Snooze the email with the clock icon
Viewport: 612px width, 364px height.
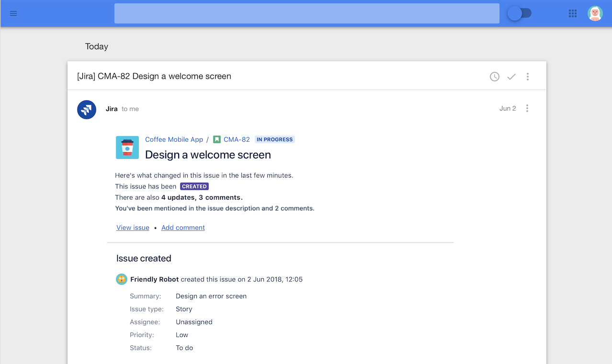(495, 77)
